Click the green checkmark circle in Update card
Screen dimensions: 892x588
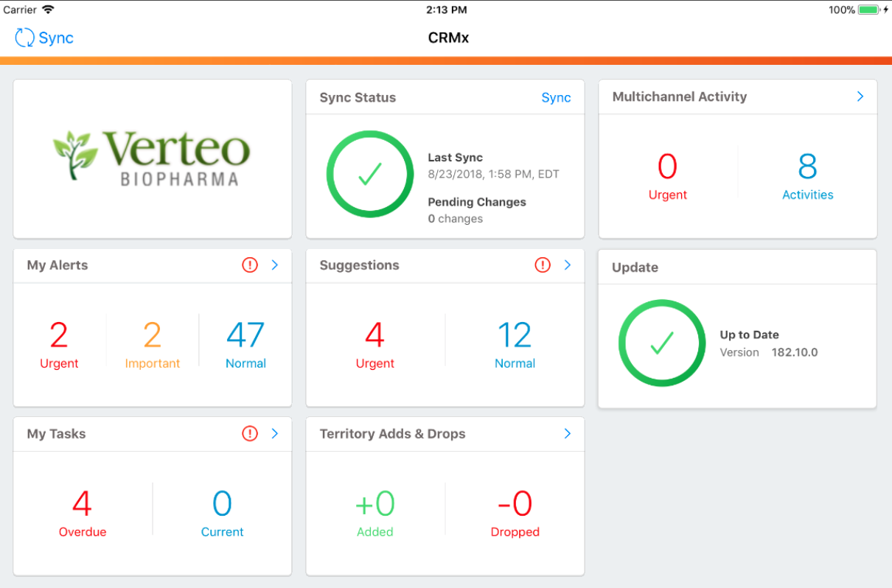click(662, 343)
